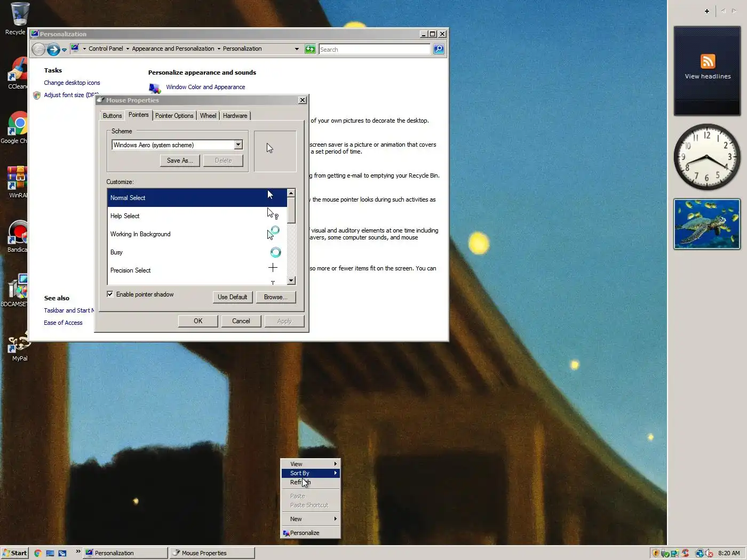Viewport: 747px width, 560px height.
Task: Click the sea turtle slideshow gadget
Action: [706, 224]
